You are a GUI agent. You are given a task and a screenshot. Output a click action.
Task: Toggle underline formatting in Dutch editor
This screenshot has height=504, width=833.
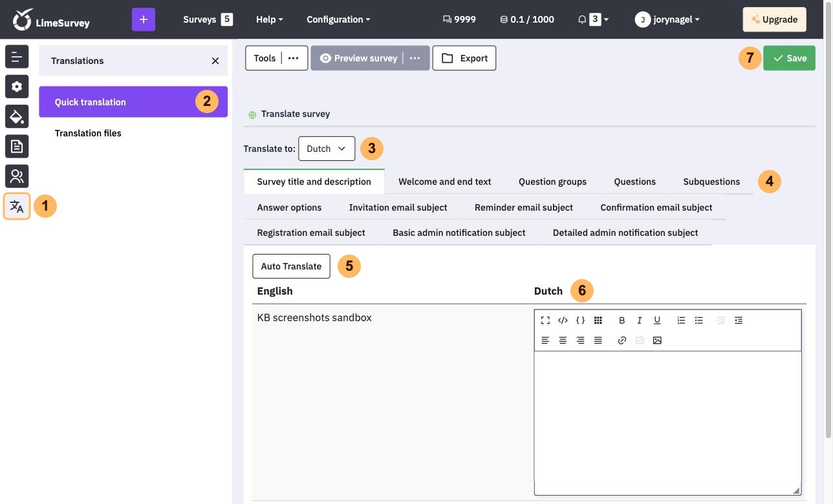tap(657, 320)
